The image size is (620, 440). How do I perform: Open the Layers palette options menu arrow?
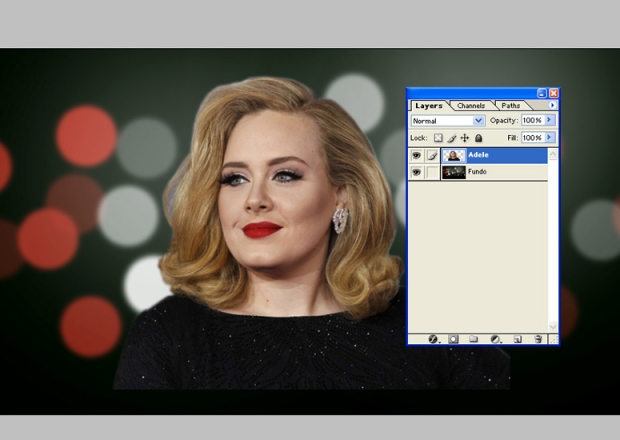pyautogui.click(x=552, y=105)
